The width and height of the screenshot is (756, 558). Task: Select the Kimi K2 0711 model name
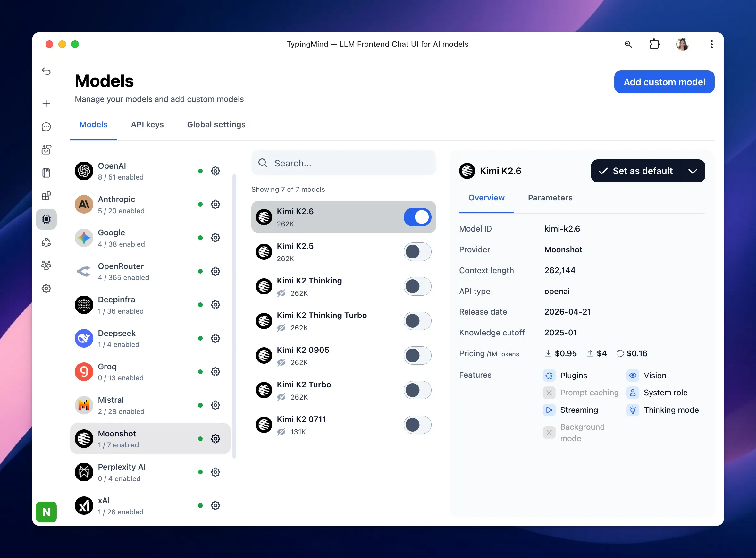point(301,419)
